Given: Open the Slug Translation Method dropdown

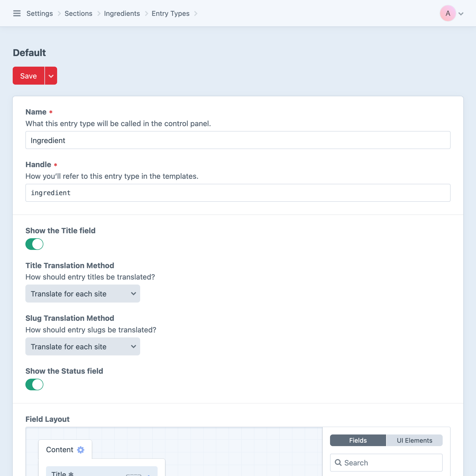Looking at the screenshot, I should pyautogui.click(x=83, y=346).
